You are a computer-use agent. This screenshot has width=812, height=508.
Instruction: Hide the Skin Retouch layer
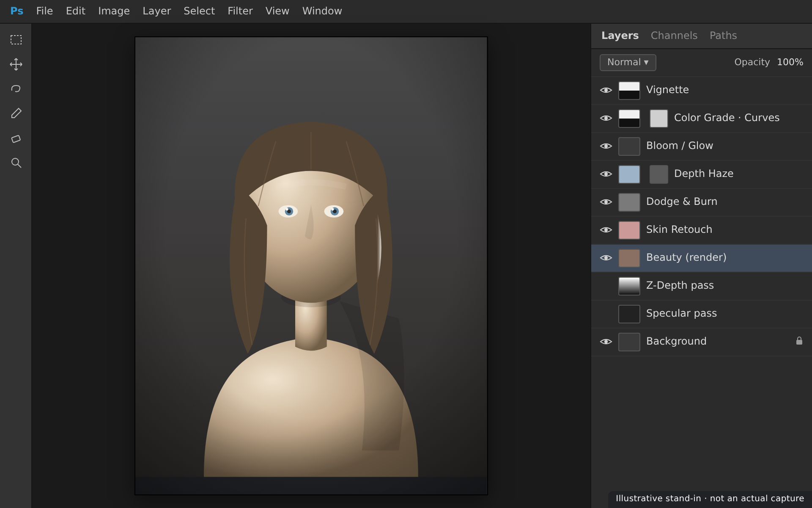(606, 230)
